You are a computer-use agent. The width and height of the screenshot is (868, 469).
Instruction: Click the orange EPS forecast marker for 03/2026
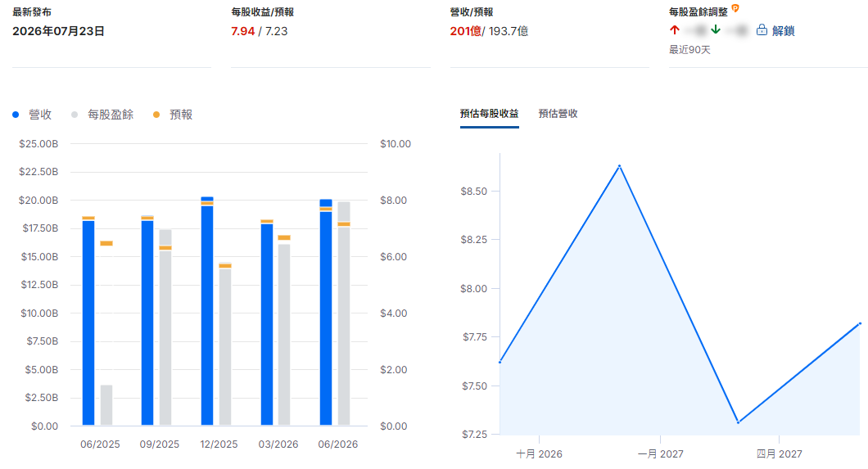284,238
